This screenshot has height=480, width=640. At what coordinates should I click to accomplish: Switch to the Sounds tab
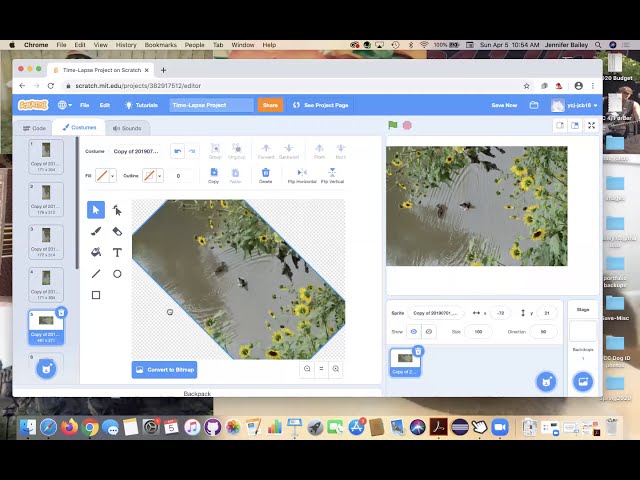127,128
